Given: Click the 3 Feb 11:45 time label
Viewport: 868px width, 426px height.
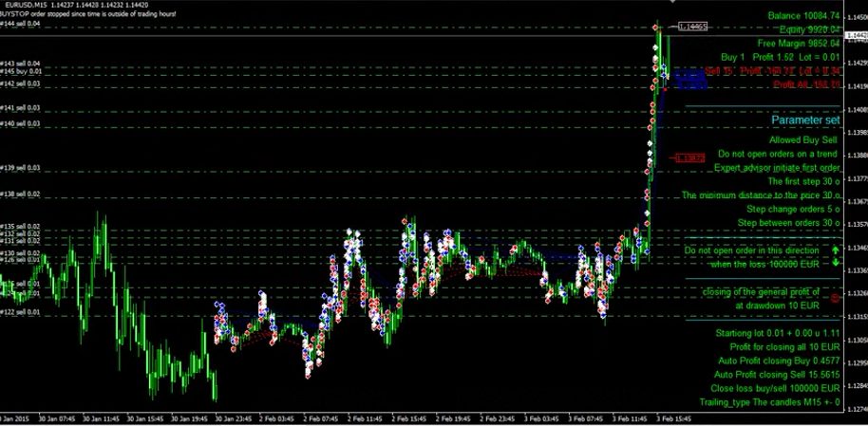Looking at the screenshot, I should 630,419.
